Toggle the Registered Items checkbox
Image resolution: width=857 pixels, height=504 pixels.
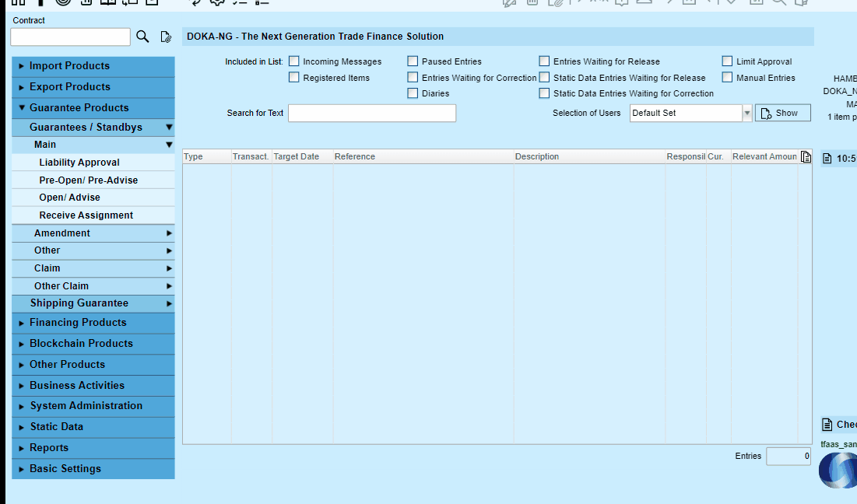294,78
